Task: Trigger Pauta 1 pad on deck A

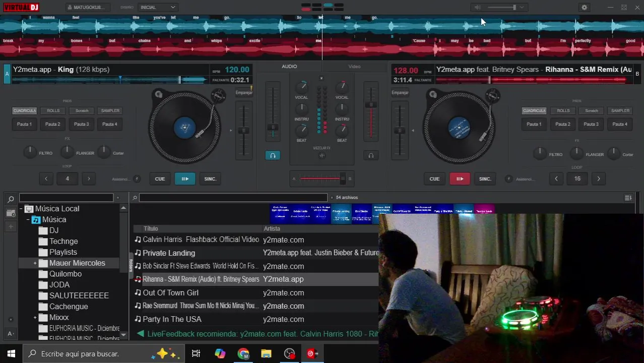Action: click(x=24, y=124)
